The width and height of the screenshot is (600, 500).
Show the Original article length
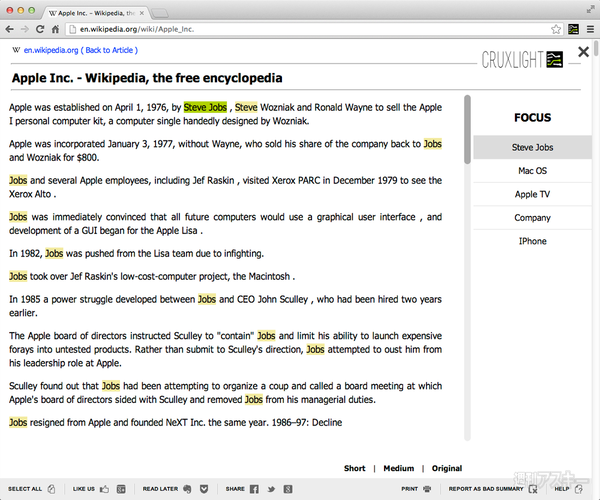[x=447, y=468]
